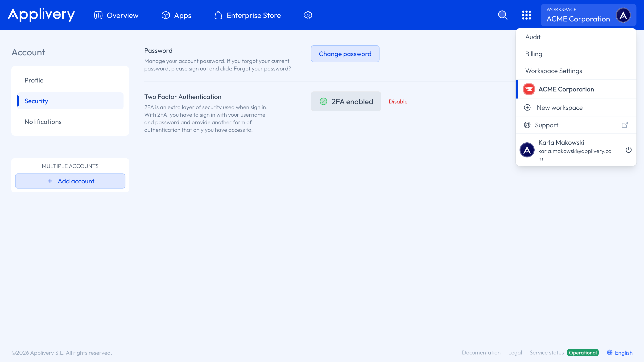Create a New workspace
The height and width of the screenshot is (362, 644).
click(560, 108)
